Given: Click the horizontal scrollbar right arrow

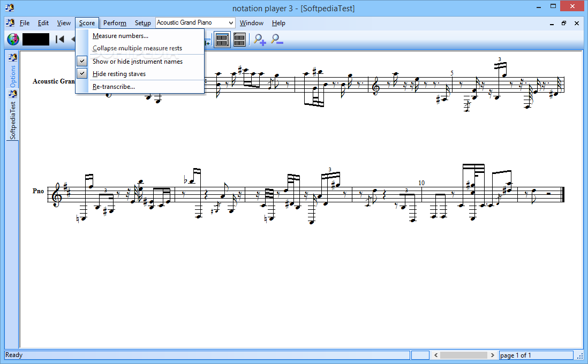Looking at the screenshot, I should 492,355.
